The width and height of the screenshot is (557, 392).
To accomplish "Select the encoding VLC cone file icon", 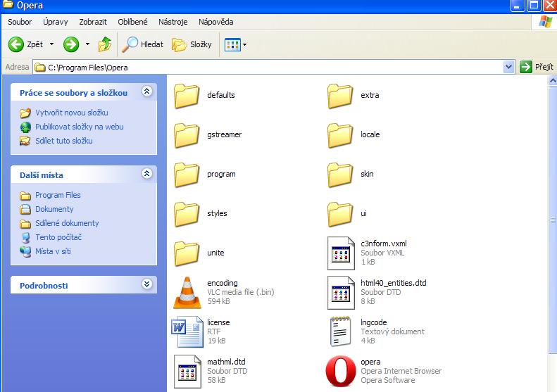I will tap(187, 292).
